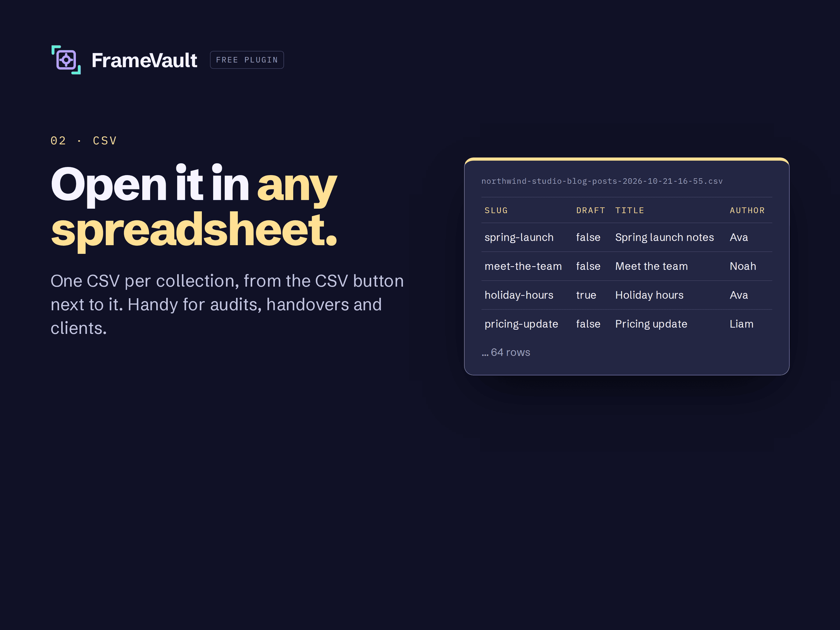Image resolution: width=840 pixels, height=630 pixels.
Task: Click the DRAFT column header
Action: pos(591,210)
